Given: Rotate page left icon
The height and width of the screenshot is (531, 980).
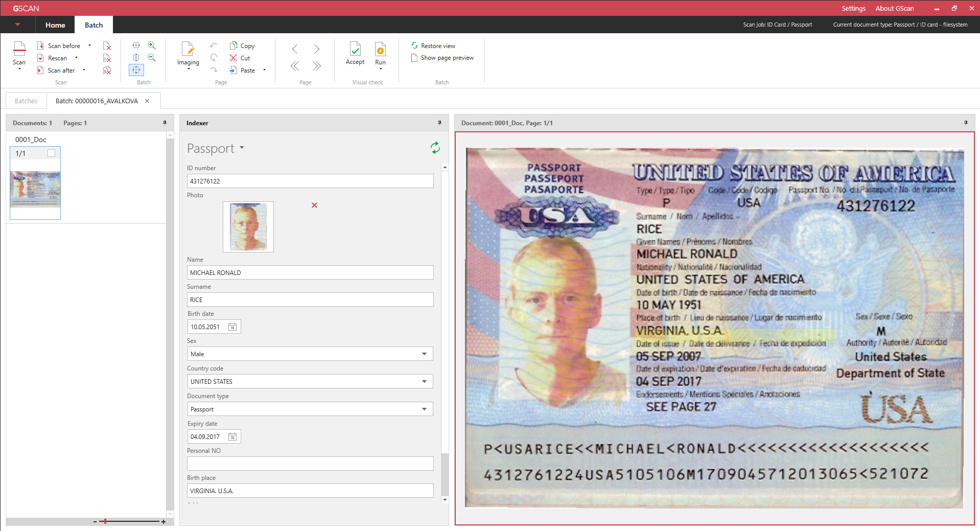Looking at the screenshot, I should coord(214,45).
